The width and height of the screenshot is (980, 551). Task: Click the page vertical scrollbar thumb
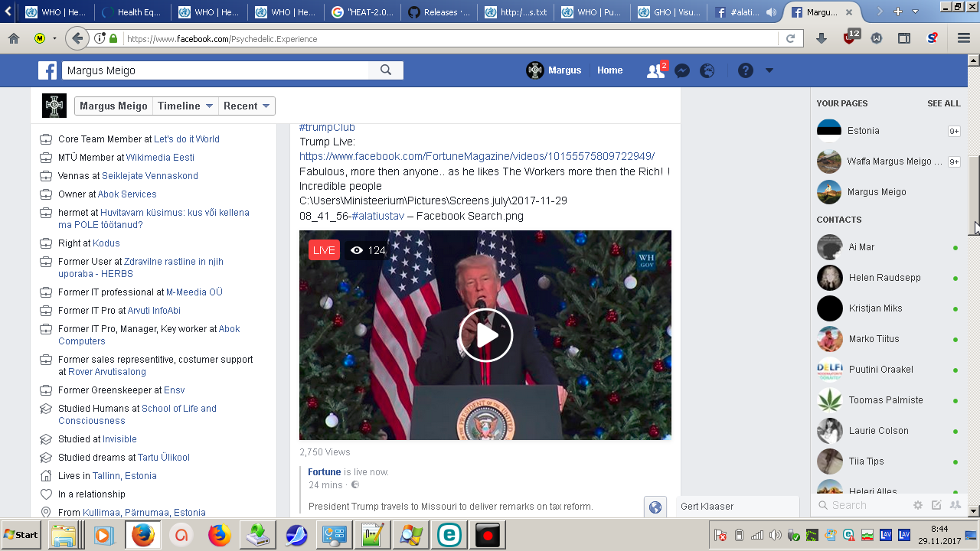click(974, 196)
